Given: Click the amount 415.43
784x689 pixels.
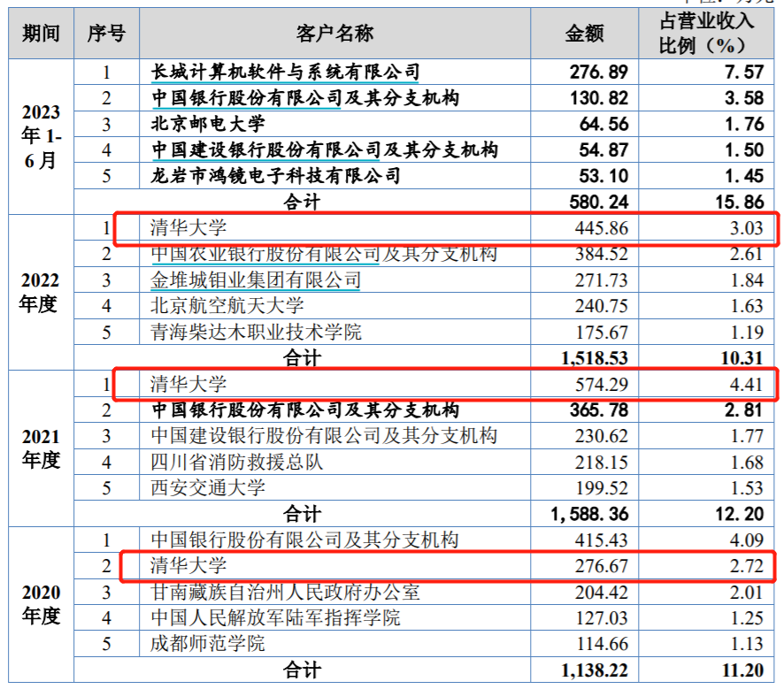Looking at the screenshot, I should click(601, 540).
